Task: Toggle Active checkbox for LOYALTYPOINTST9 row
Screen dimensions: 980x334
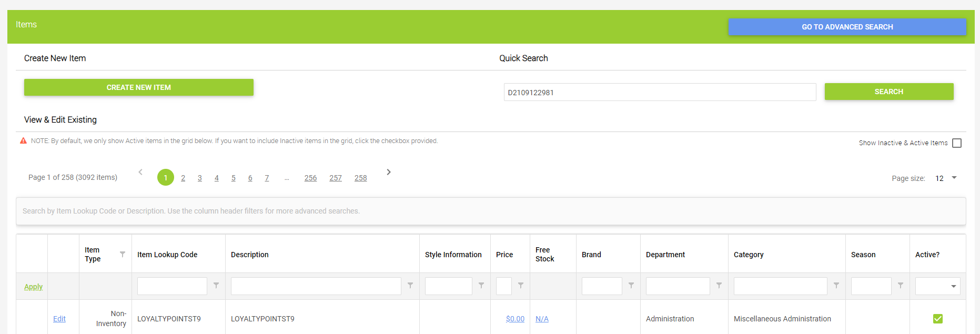Action: coord(938,319)
